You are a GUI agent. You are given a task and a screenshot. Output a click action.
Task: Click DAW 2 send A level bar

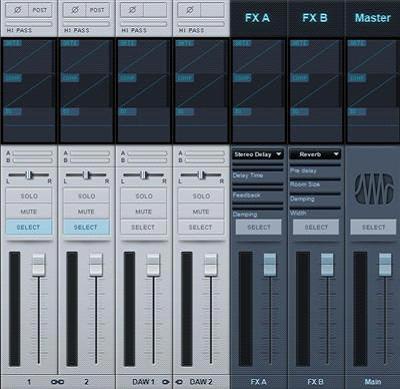coord(204,153)
